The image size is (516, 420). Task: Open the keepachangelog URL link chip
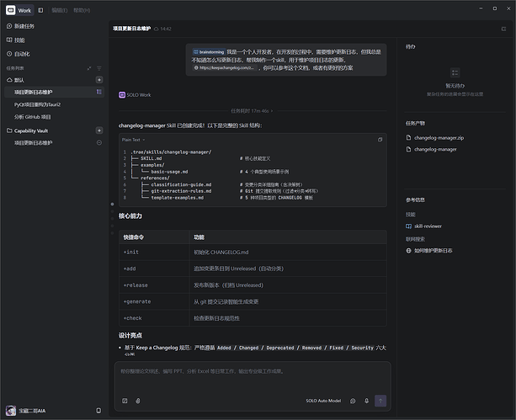(x=225, y=68)
